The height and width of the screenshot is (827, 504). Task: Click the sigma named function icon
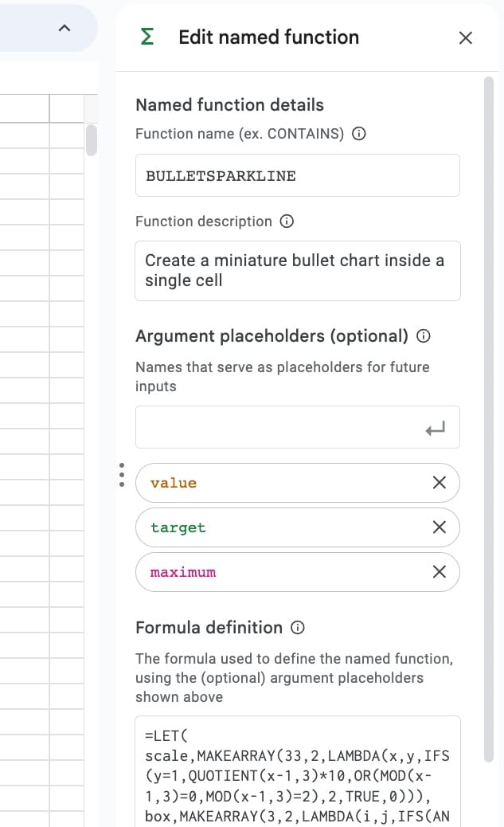(x=148, y=37)
